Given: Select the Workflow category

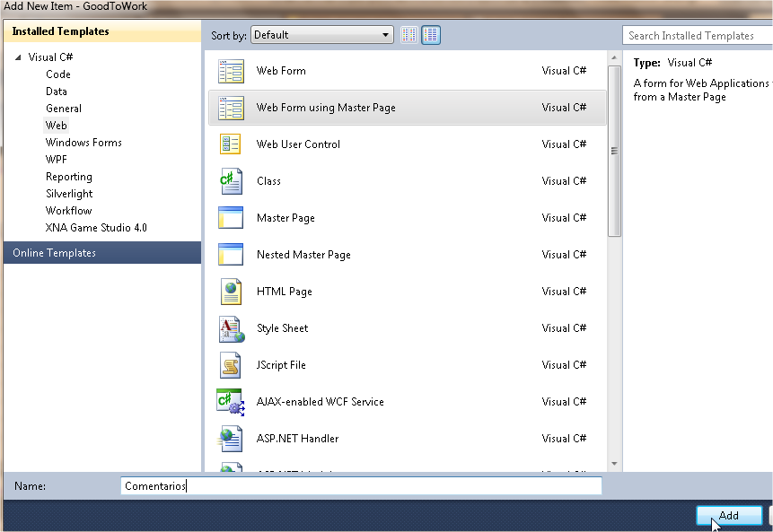Looking at the screenshot, I should (69, 211).
